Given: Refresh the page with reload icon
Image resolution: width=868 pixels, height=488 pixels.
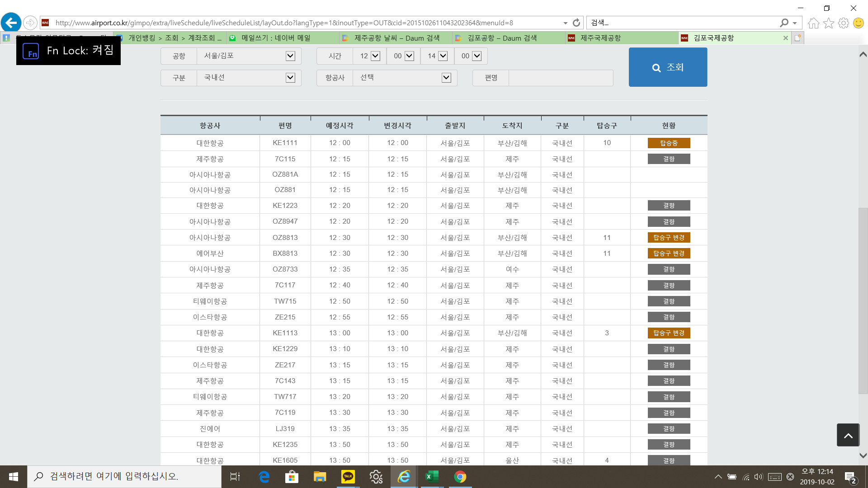Looking at the screenshot, I should [x=576, y=23].
